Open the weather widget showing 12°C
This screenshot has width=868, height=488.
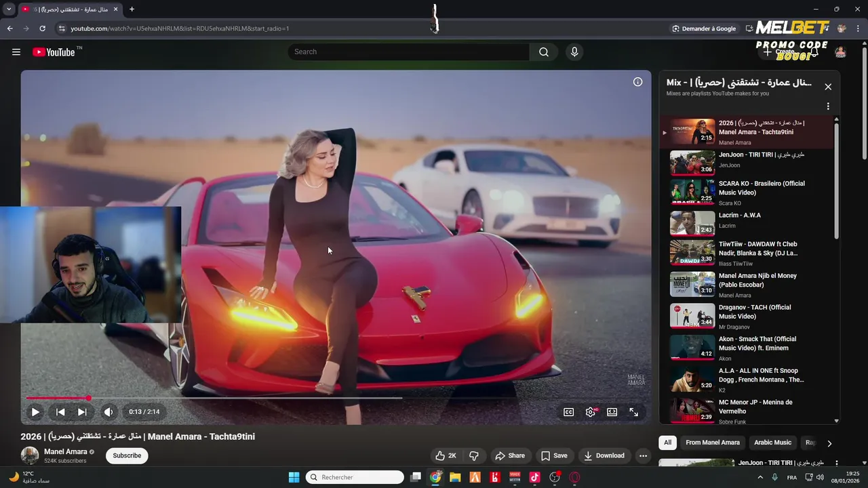click(28, 477)
